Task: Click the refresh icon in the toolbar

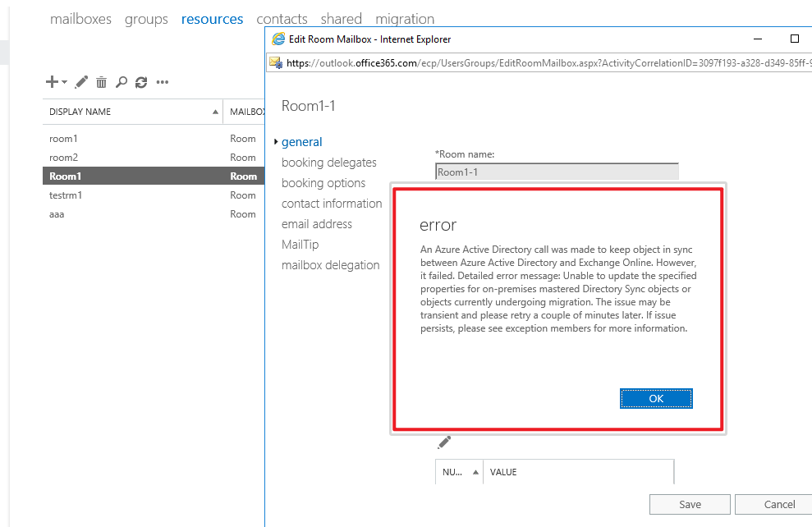Action: coord(141,82)
